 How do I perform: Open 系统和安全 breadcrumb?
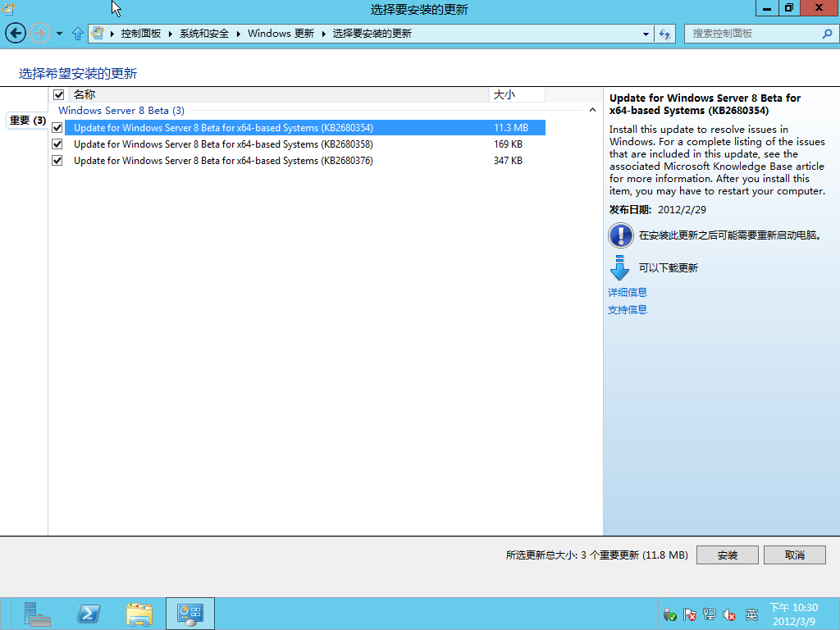204,33
